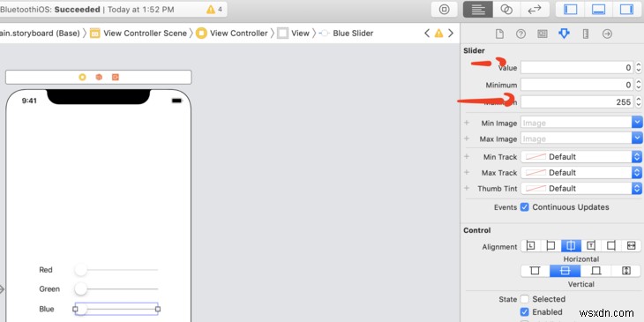Toggle the Enabled state checkbox
The image size is (644, 322).
point(525,311)
